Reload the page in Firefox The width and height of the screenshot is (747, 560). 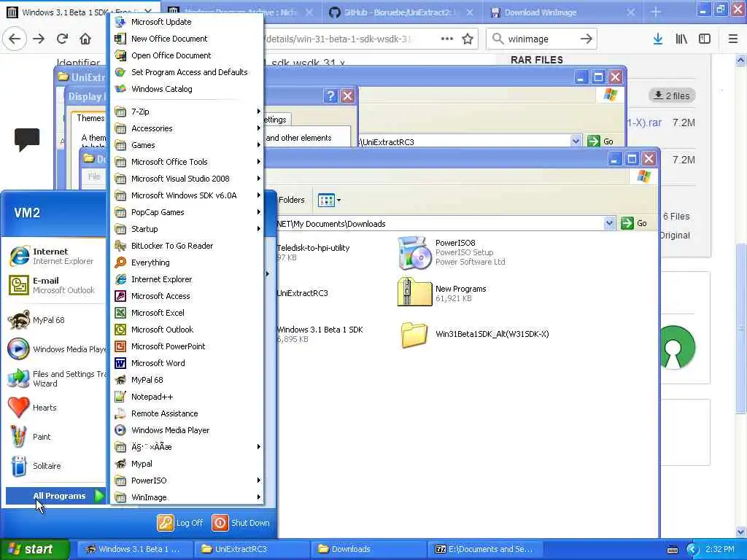tap(62, 39)
